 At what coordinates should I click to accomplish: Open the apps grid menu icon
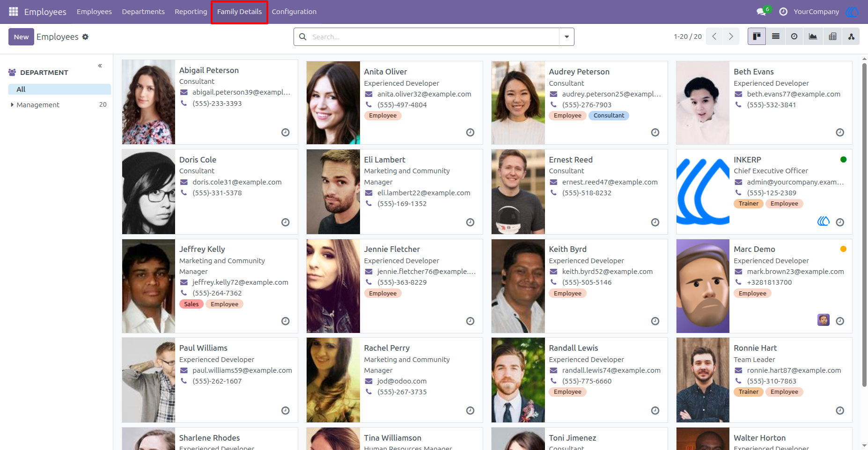click(x=14, y=11)
